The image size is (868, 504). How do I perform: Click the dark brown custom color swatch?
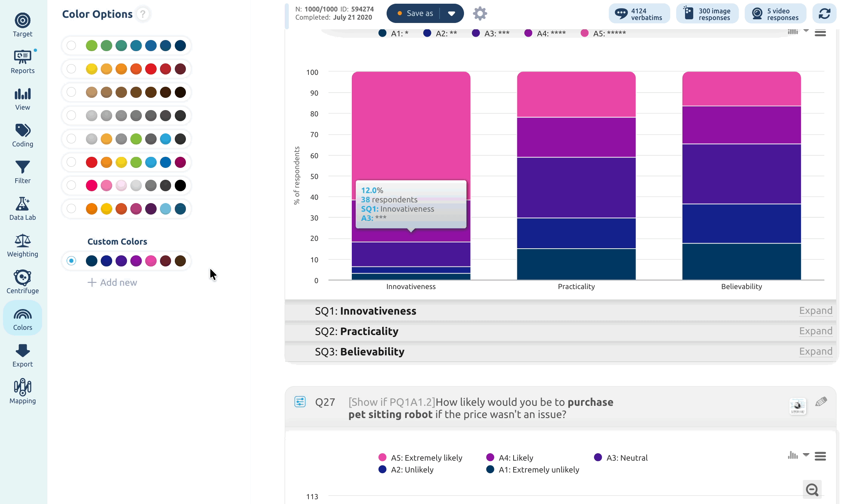180,261
